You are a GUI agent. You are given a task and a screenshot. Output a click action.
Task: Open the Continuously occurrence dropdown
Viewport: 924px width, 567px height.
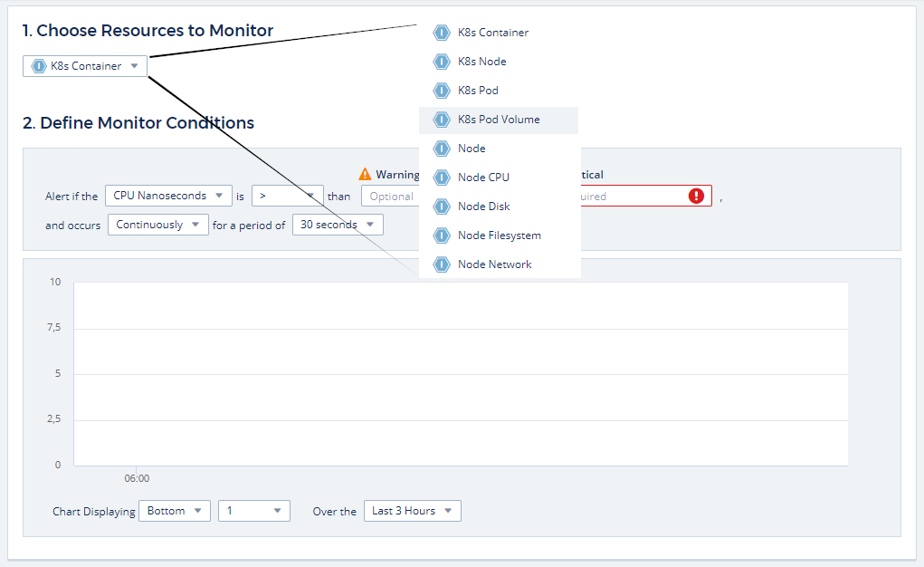(157, 225)
